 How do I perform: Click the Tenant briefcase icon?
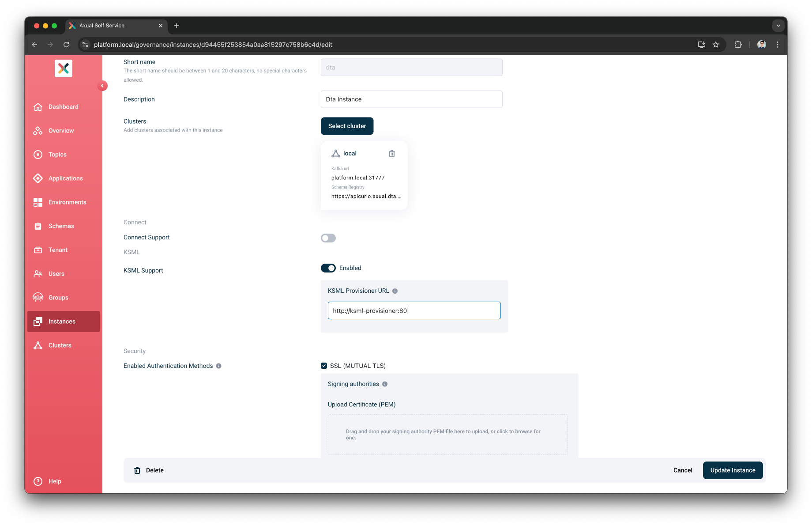[38, 250]
